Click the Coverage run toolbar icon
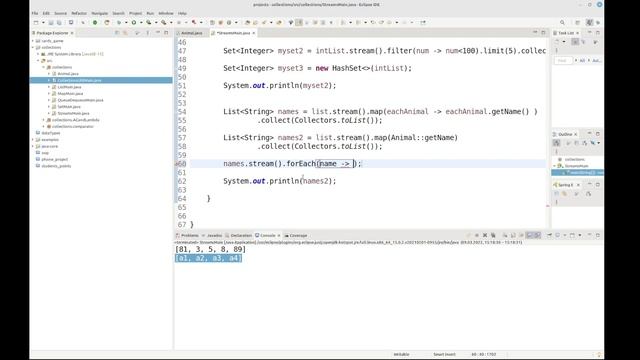Viewport: 640px width, 360px height. pyautogui.click(x=149, y=22)
